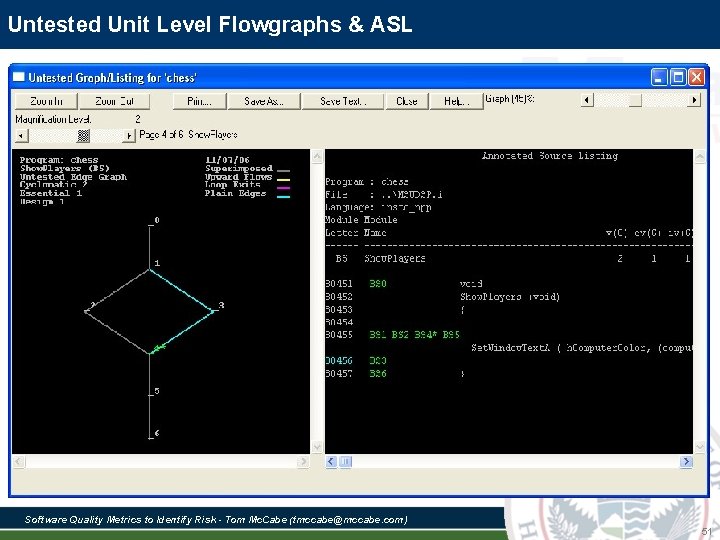Click the Loop Exits legend color line
This screenshot has height=540, width=720.
click(x=283, y=188)
